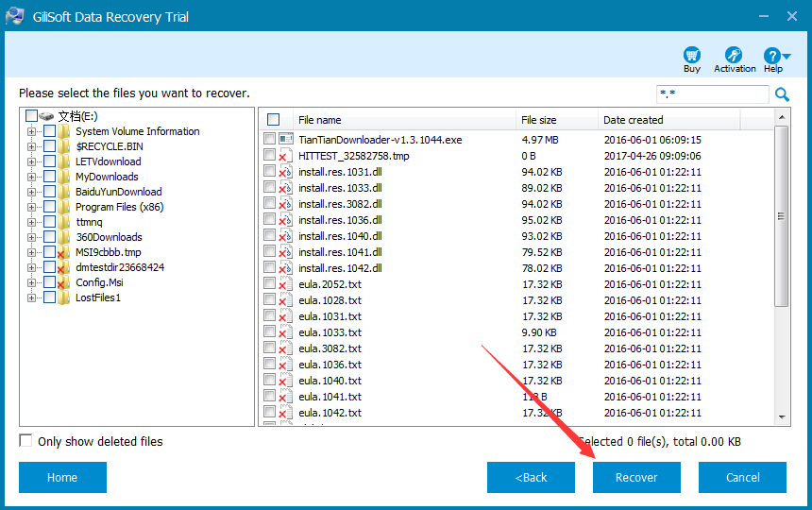Click the deleted MSI9cbbb.tmp folder icon

(x=64, y=252)
